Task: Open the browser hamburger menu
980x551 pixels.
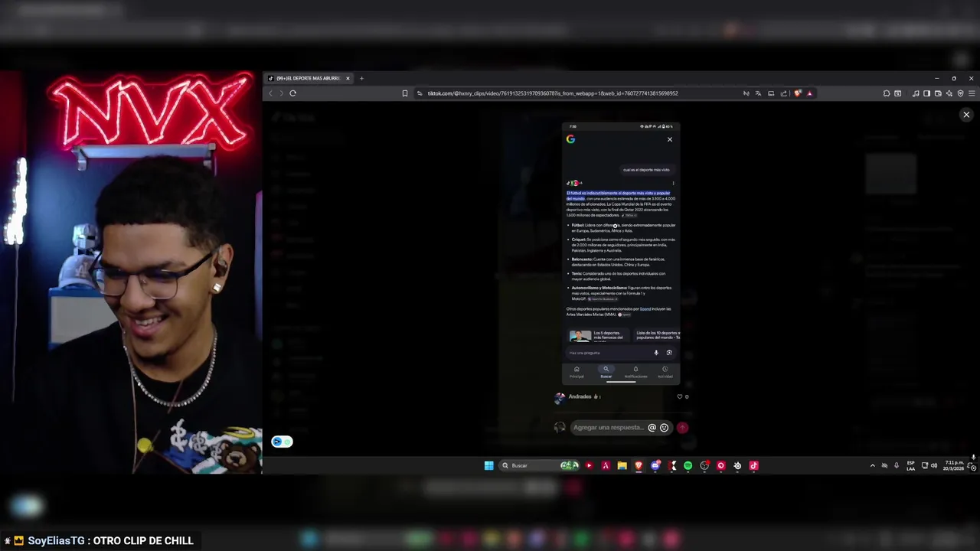Action: coord(972,93)
